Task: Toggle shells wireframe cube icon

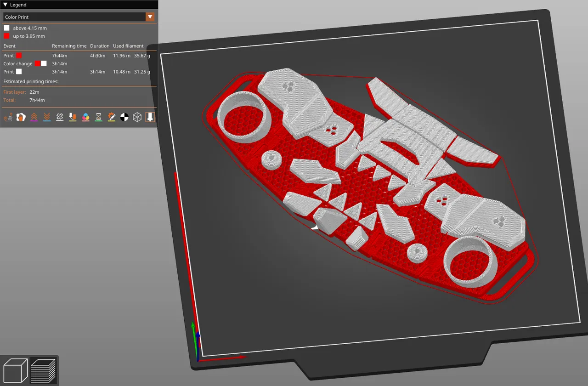Action: pos(137,117)
